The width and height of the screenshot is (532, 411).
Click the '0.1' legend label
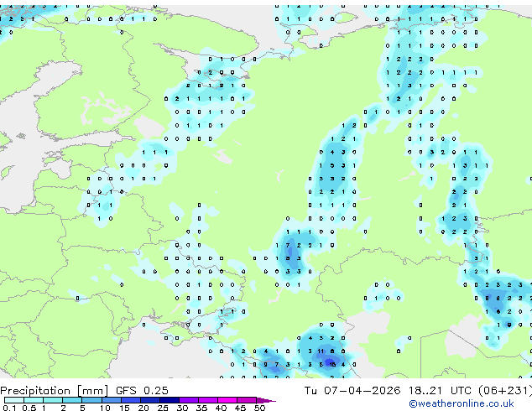point(9,408)
